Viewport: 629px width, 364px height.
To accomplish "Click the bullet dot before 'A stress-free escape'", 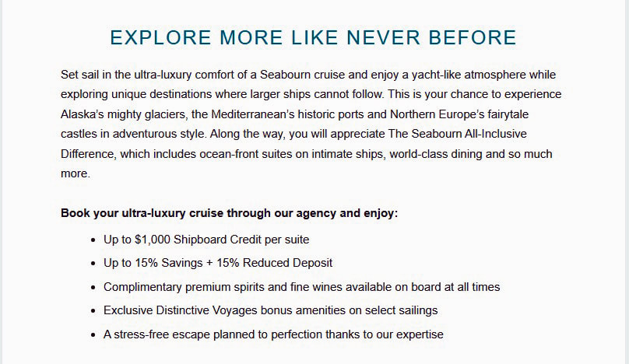I will (x=93, y=335).
